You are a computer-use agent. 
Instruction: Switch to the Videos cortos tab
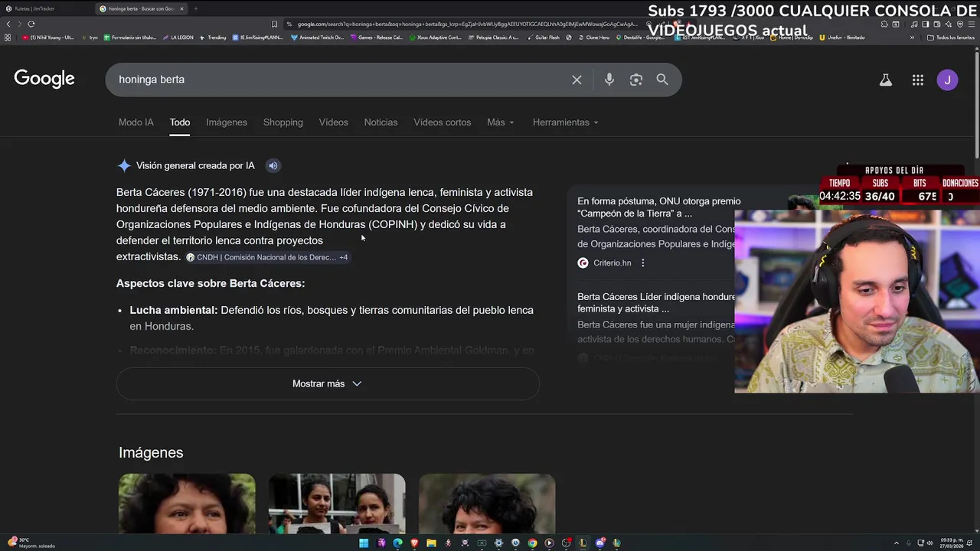click(x=443, y=122)
